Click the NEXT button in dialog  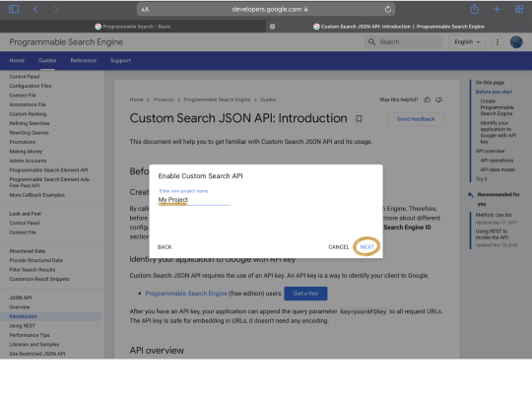tap(366, 246)
